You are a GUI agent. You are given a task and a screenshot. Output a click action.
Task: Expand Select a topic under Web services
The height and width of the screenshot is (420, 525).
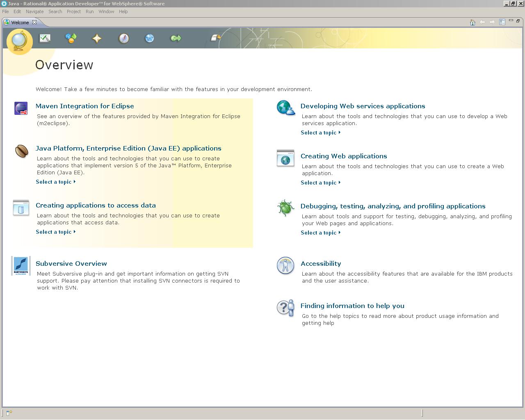click(x=321, y=132)
